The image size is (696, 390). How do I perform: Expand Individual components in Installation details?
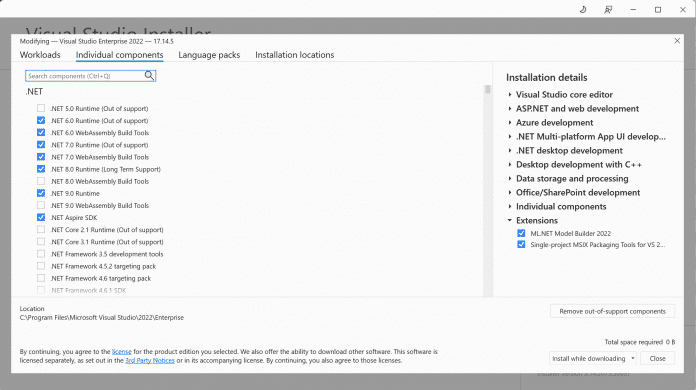(x=510, y=206)
